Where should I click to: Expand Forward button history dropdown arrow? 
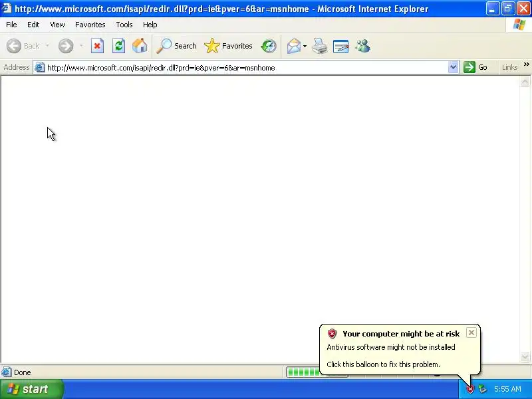[81, 46]
